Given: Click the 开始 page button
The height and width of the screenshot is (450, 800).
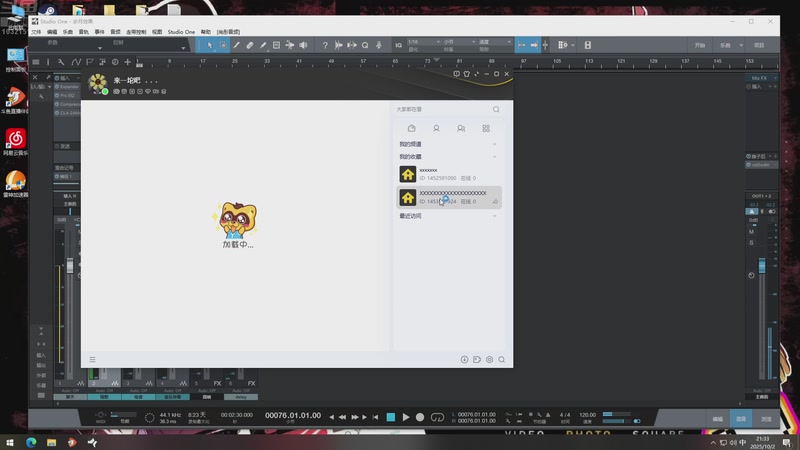Looking at the screenshot, I should (699, 45).
